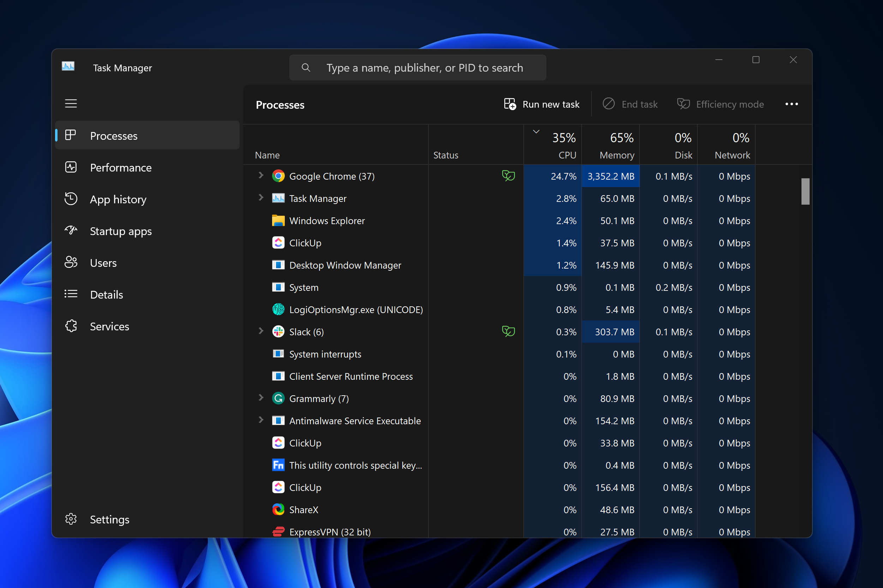This screenshot has width=883, height=588.
Task: Click the ExpressVPN process icon
Action: coord(278,532)
